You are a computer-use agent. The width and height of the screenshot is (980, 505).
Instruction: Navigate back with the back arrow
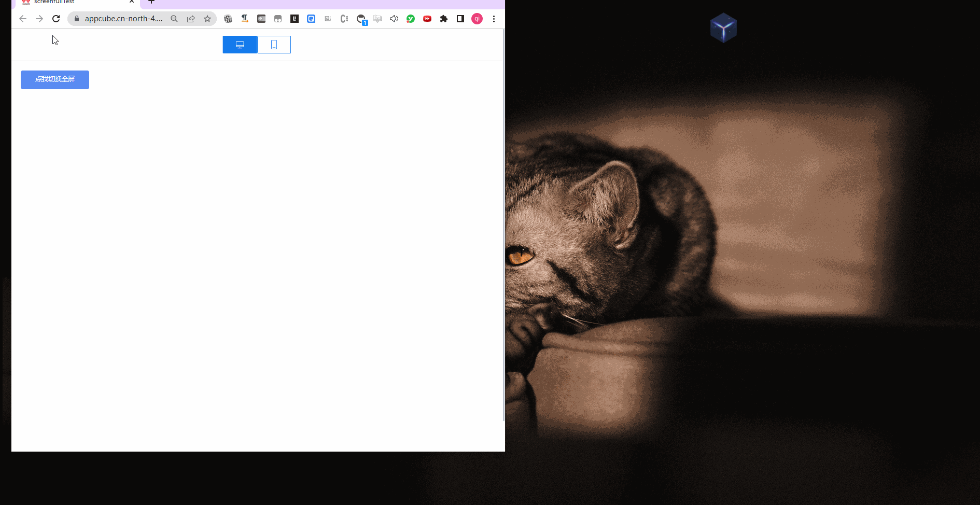pyautogui.click(x=23, y=19)
